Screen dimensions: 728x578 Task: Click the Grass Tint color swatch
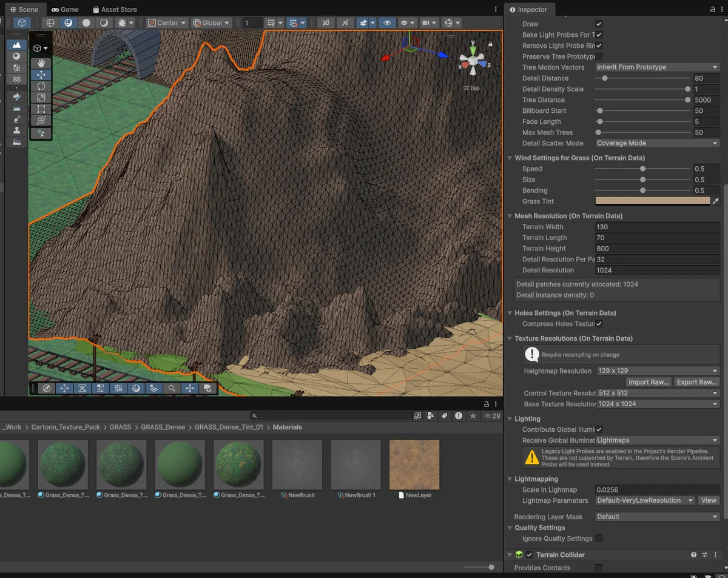(x=652, y=201)
